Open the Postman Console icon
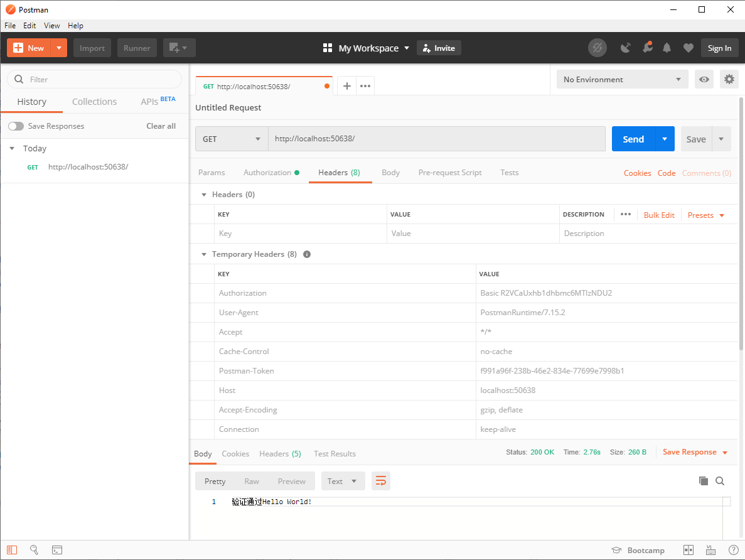The width and height of the screenshot is (745, 560). (56, 550)
